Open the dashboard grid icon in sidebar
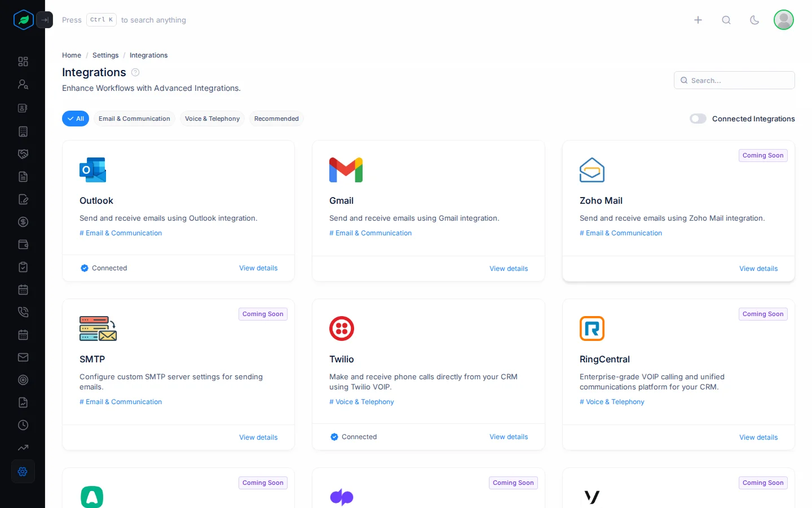 pyautogui.click(x=23, y=62)
